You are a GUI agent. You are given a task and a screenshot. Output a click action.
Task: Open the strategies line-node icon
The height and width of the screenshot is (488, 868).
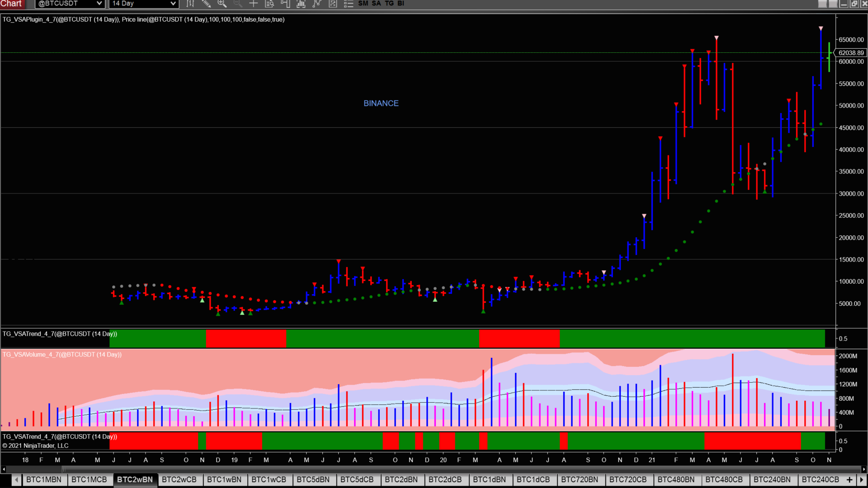(x=316, y=4)
